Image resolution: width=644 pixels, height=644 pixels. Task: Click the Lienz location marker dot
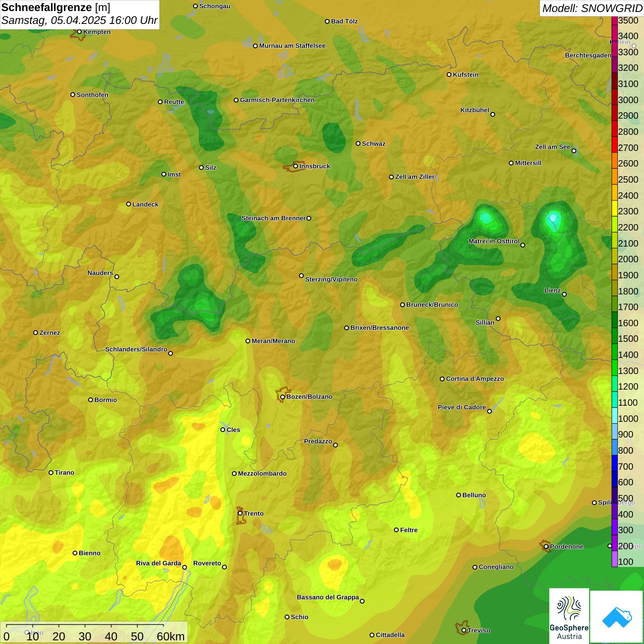point(564,294)
